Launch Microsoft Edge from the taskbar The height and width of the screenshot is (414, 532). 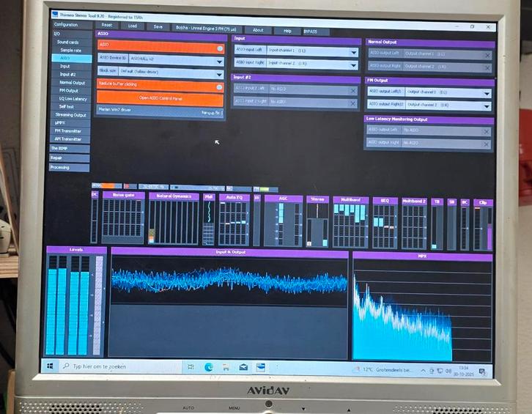click(x=208, y=366)
